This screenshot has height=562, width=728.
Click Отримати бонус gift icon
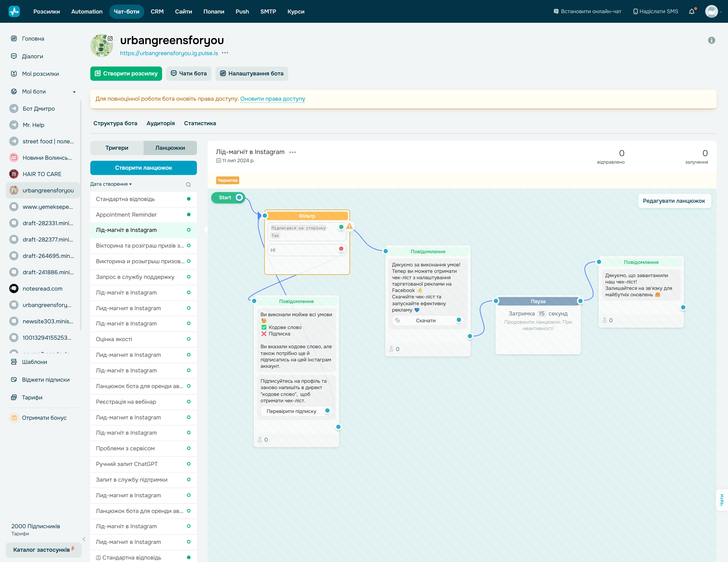(x=14, y=418)
